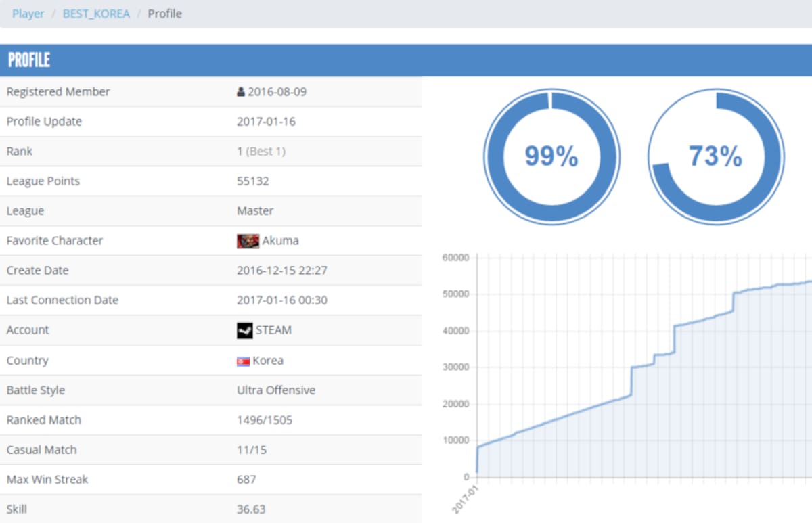Viewport: 812px width, 523px height.
Task: Click the League Points value 55132
Action: 253,181
